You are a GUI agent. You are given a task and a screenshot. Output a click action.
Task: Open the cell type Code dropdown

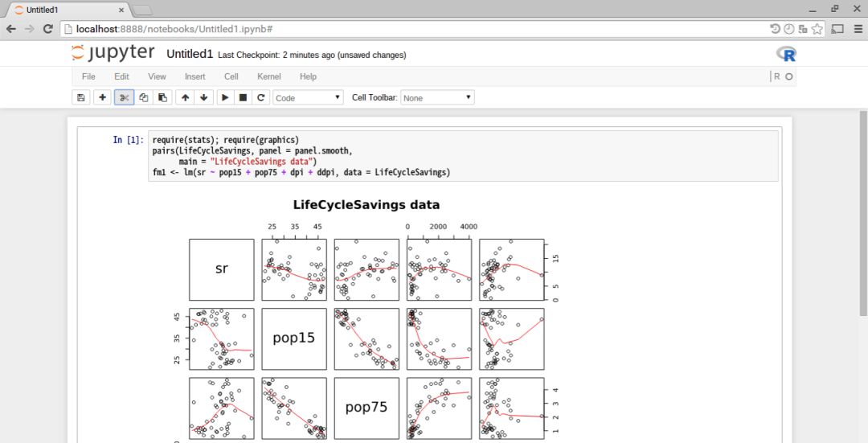point(308,97)
